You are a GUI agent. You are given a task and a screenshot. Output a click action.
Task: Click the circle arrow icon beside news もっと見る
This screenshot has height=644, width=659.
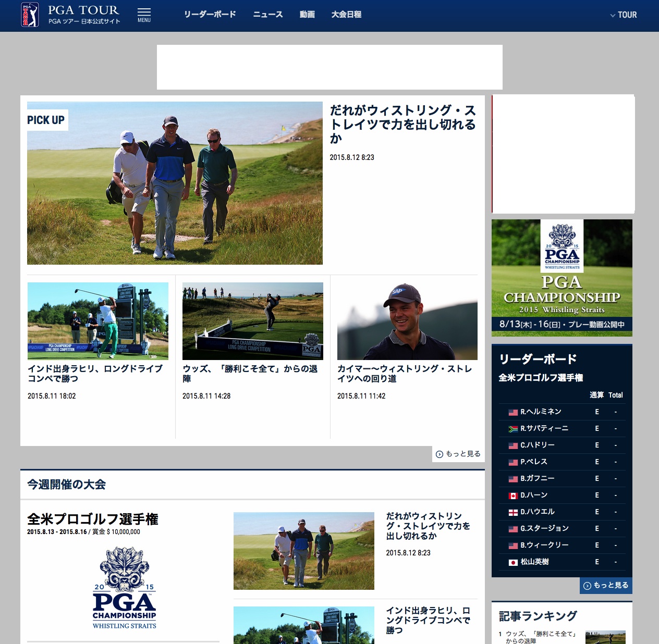(438, 454)
